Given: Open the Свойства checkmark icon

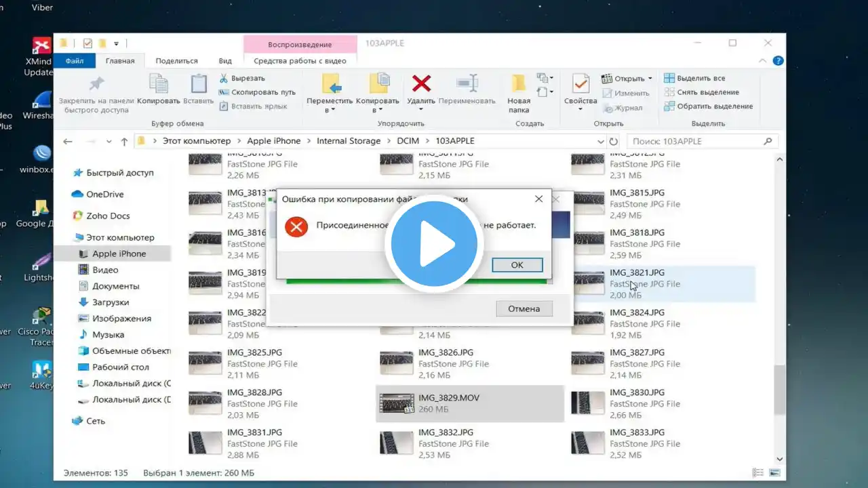Looking at the screenshot, I should point(580,83).
